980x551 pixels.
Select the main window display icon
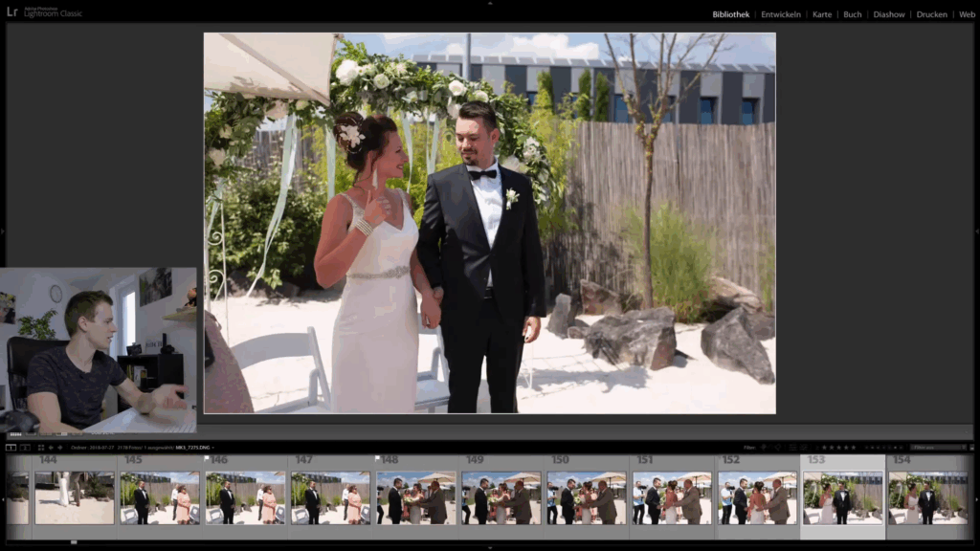[9, 447]
